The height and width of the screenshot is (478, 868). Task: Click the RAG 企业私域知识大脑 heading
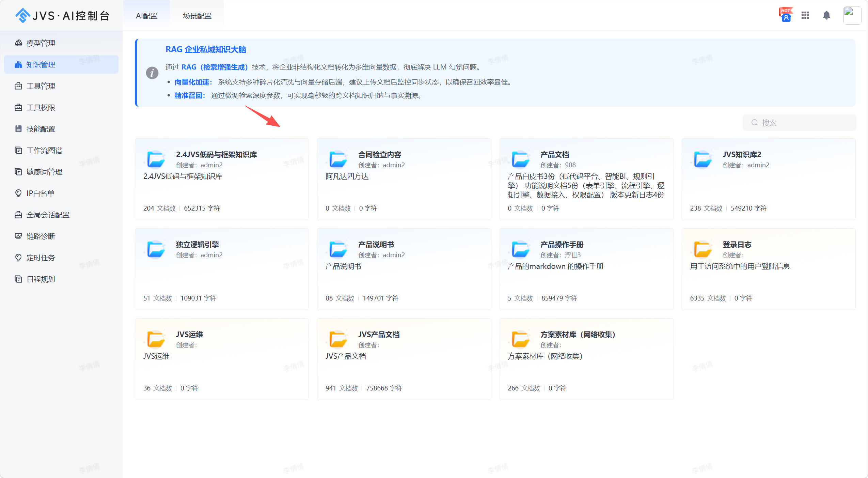coord(206,49)
